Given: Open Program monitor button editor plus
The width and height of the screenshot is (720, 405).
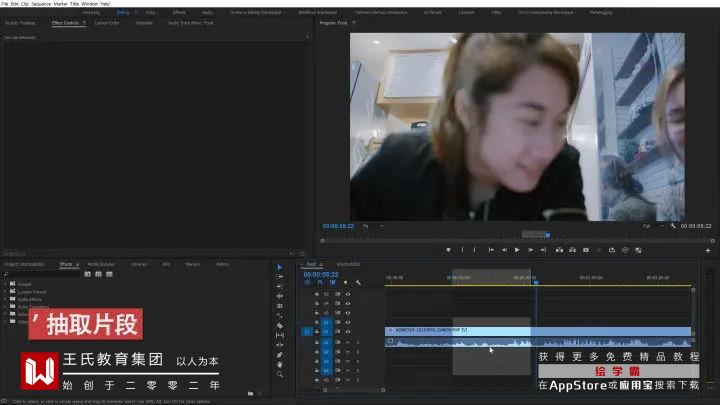Looking at the screenshot, I should tap(708, 251).
